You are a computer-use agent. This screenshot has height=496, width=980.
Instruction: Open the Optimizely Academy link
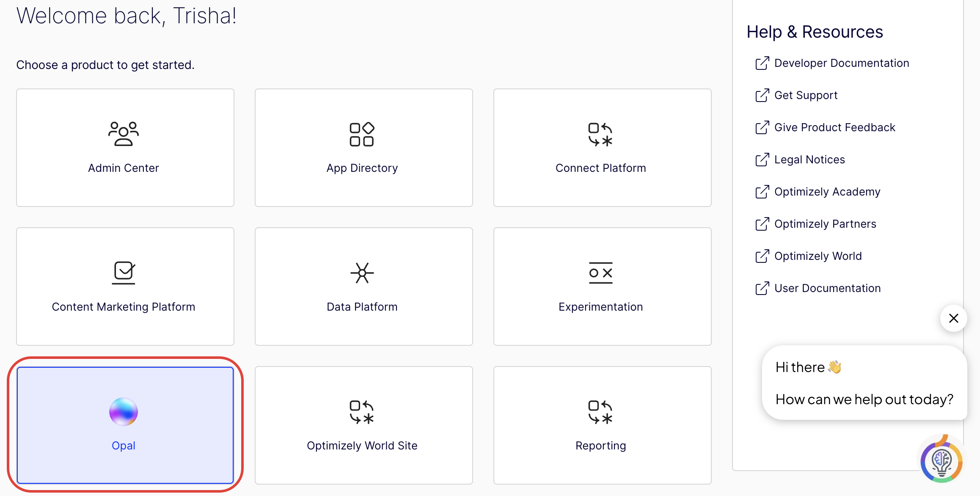[827, 192]
